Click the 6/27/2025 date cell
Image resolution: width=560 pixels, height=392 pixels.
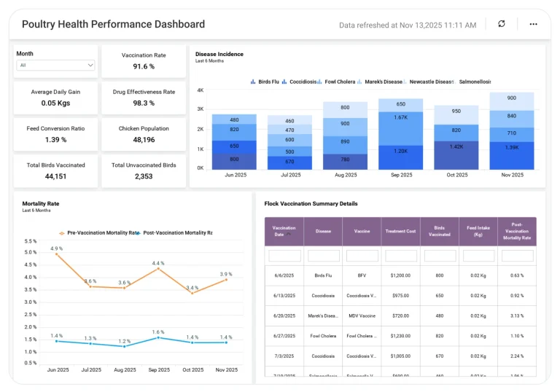284,336
